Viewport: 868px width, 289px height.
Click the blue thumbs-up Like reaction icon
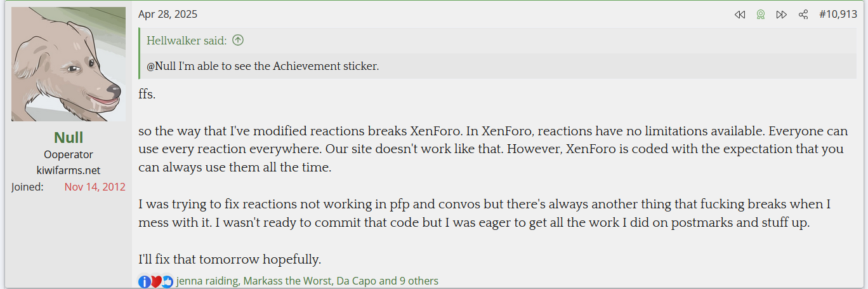167,281
